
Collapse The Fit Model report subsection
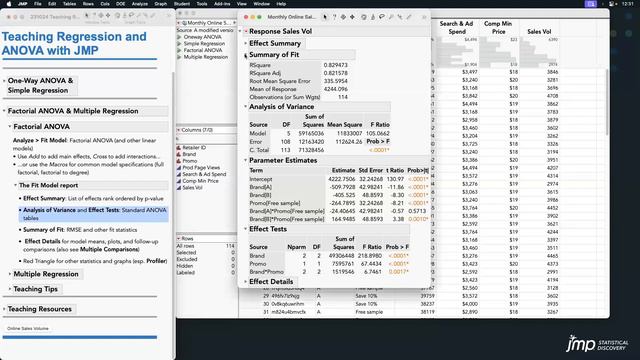(16, 185)
